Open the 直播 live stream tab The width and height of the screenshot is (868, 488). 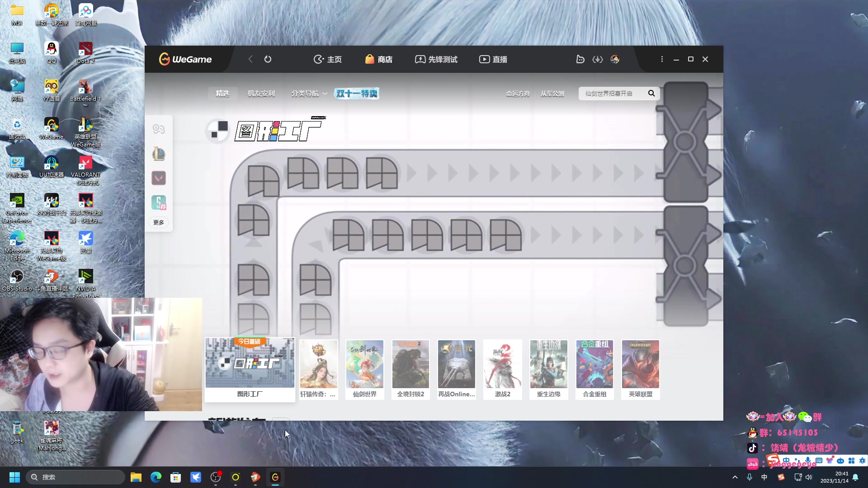coord(493,59)
